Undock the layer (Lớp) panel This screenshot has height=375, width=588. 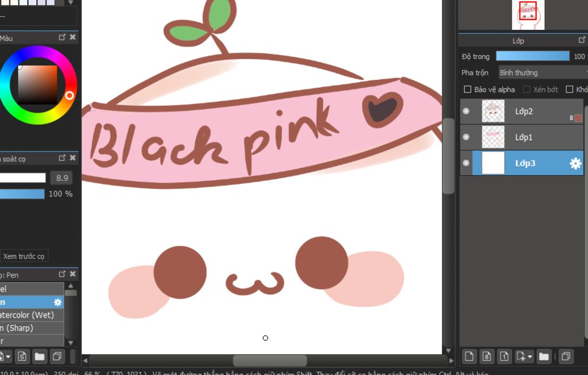582,40
